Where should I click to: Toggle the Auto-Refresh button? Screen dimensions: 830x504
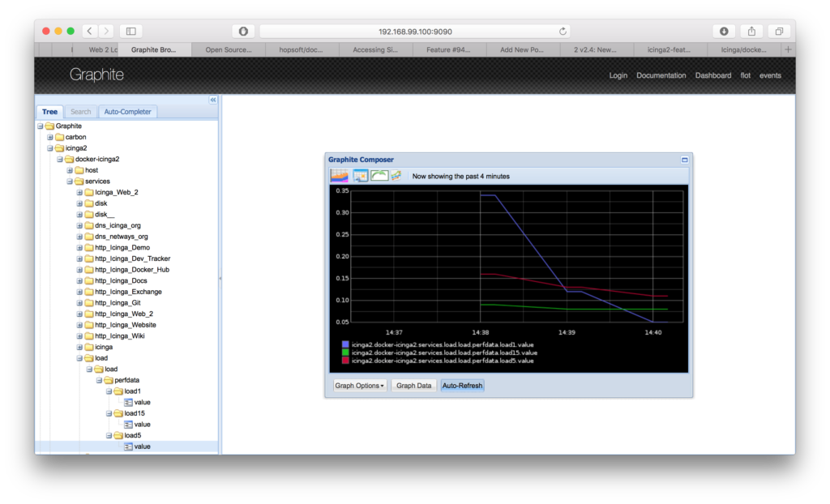[462, 386]
